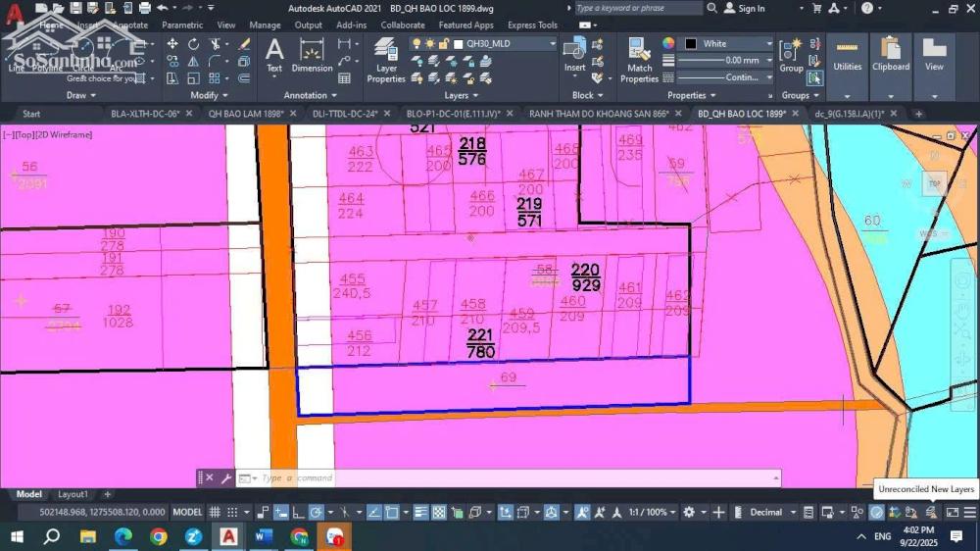Viewport: 980px width, 551px height.
Task: Click the Plot printer icon in quick access
Action: click(x=143, y=8)
